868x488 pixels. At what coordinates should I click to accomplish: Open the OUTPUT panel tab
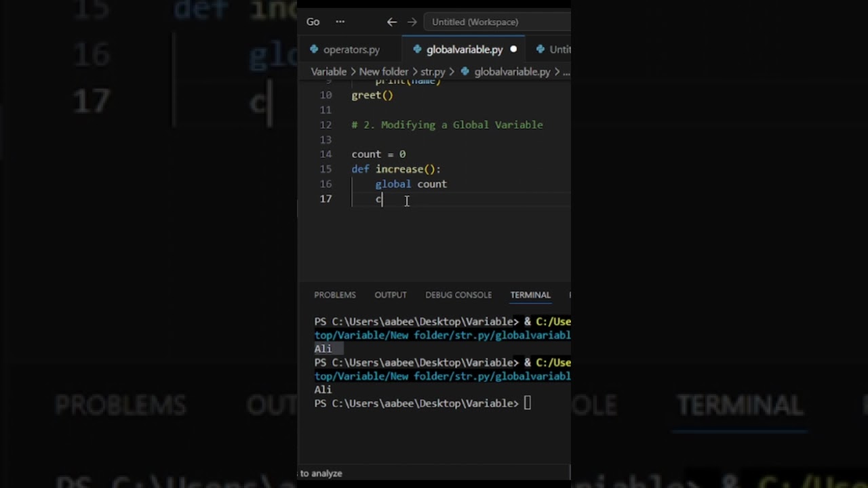(391, 295)
